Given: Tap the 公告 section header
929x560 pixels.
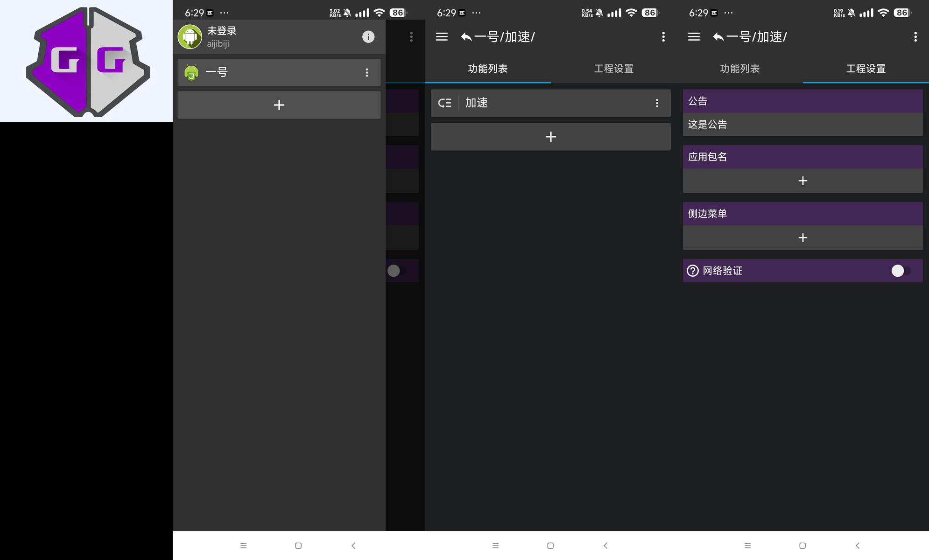Looking at the screenshot, I should [x=802, y=101].
